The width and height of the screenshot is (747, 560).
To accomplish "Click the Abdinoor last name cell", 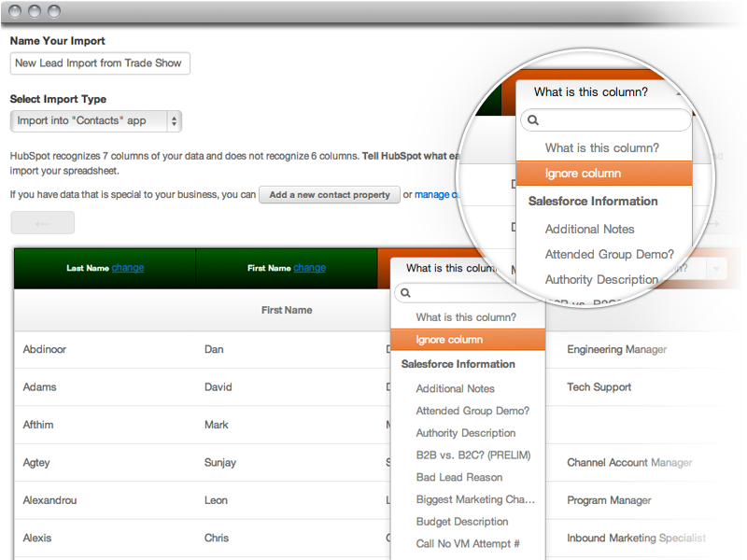I will coord(45,349).
